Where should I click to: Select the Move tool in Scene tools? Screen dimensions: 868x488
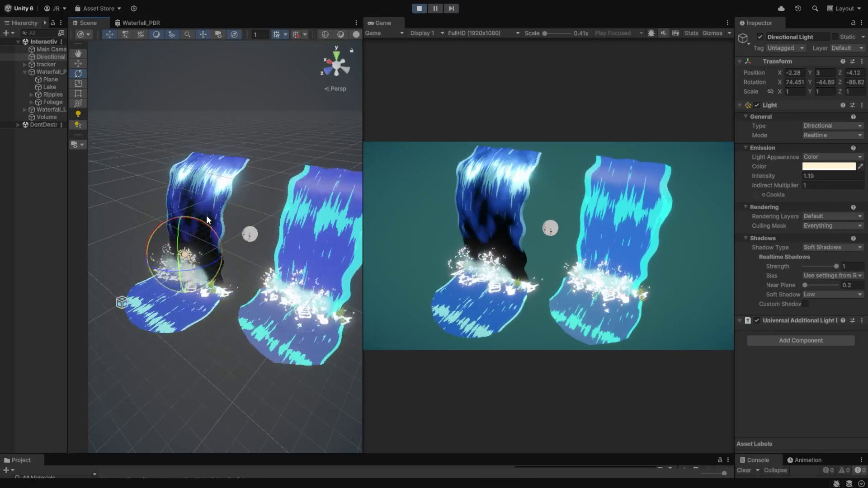[x=78, y=63]
